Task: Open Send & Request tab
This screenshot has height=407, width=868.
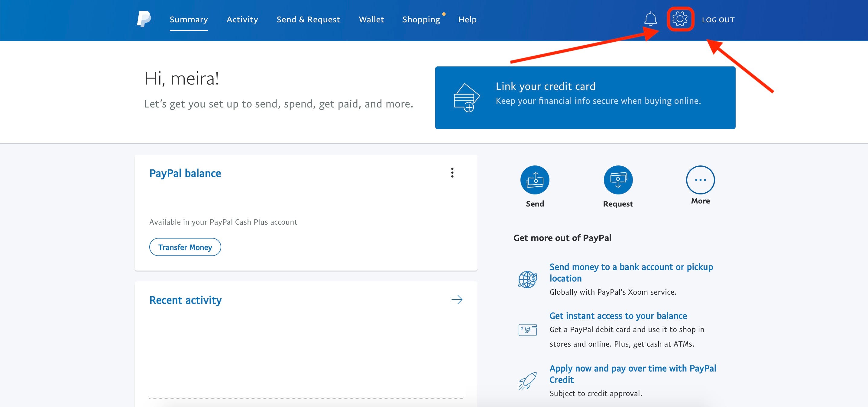Action: point(308,20)
